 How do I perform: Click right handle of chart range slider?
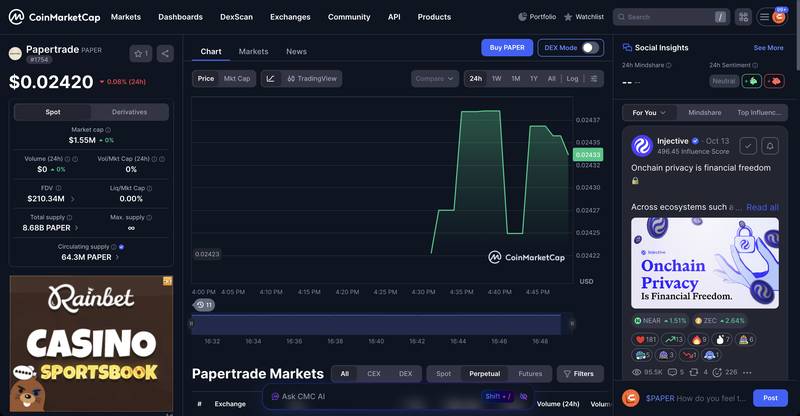click(572, 323)
